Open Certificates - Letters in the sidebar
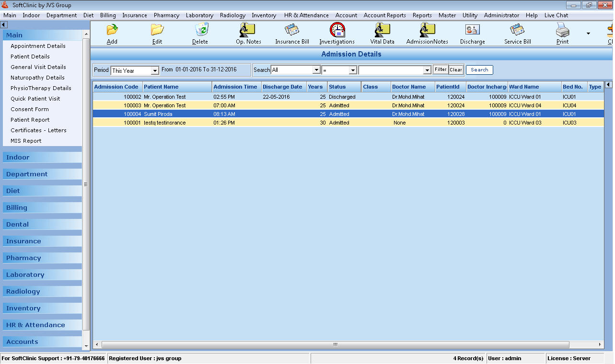 [x=38, y=130]
